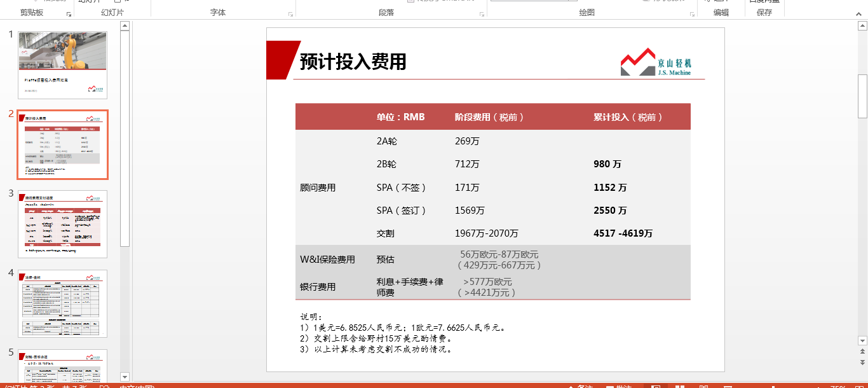Open the Clipboard group dialog launcher
868x388 pixels.
pos(69,13)
